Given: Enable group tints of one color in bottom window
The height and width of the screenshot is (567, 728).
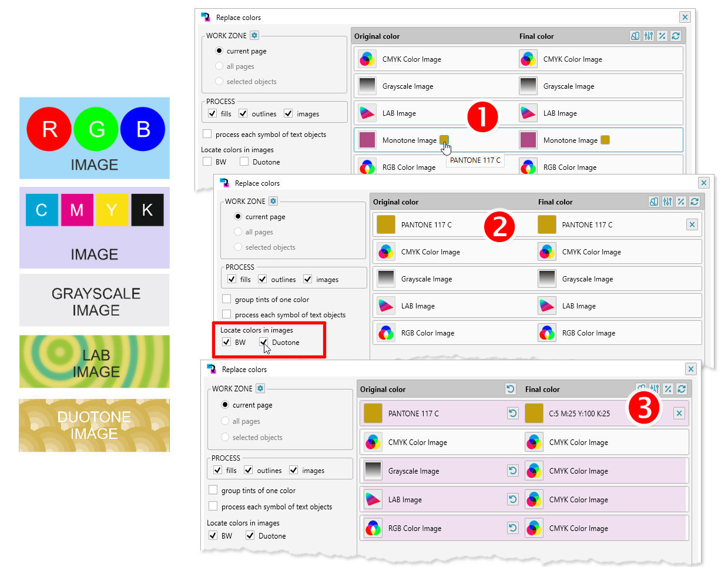Looking at the screenshot, I should (x=213, y=490).
